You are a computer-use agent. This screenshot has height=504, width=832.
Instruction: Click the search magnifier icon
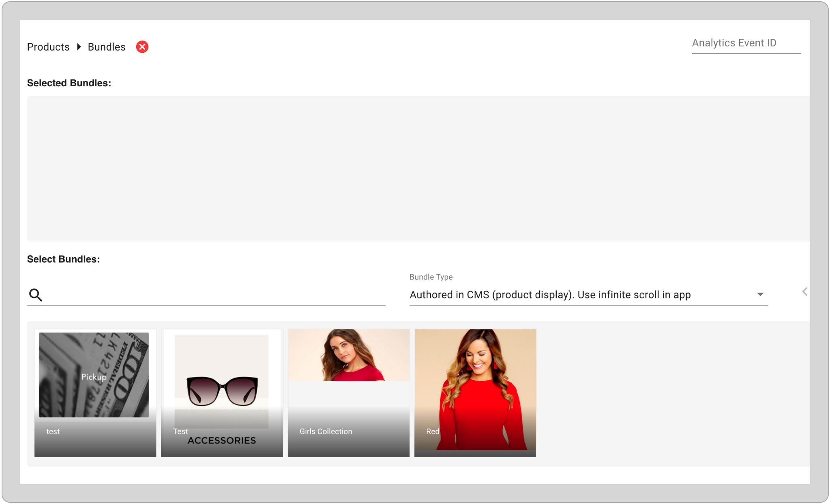(x=36, y=295)
